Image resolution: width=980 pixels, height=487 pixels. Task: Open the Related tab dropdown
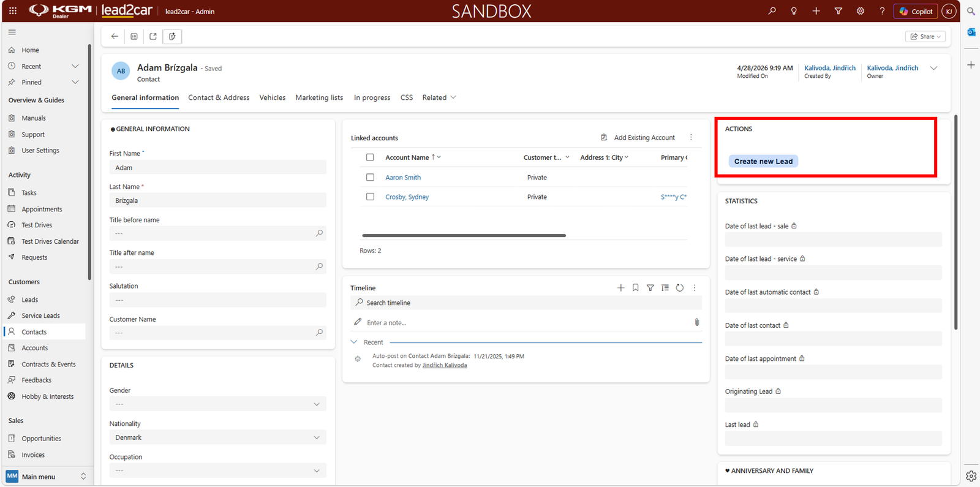439,97
